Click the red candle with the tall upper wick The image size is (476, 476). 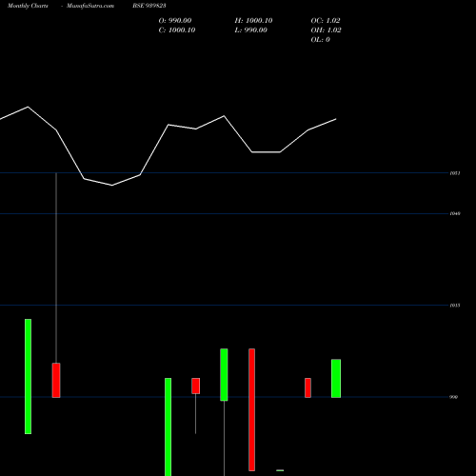56,380
